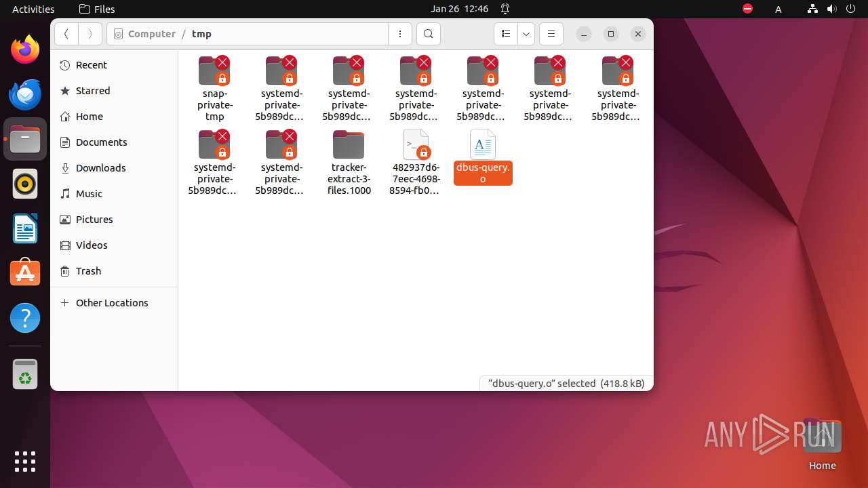Image resolution: width=868 pixels, height=488 pixels.
Task: Switch to list view mode
Action: coord(506,34)
